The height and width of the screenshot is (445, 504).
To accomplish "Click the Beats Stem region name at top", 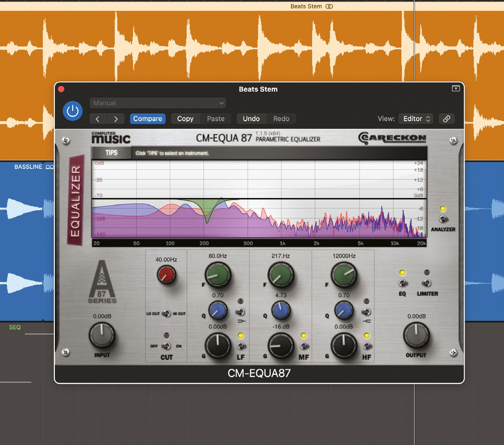I will tap(306, 7).
